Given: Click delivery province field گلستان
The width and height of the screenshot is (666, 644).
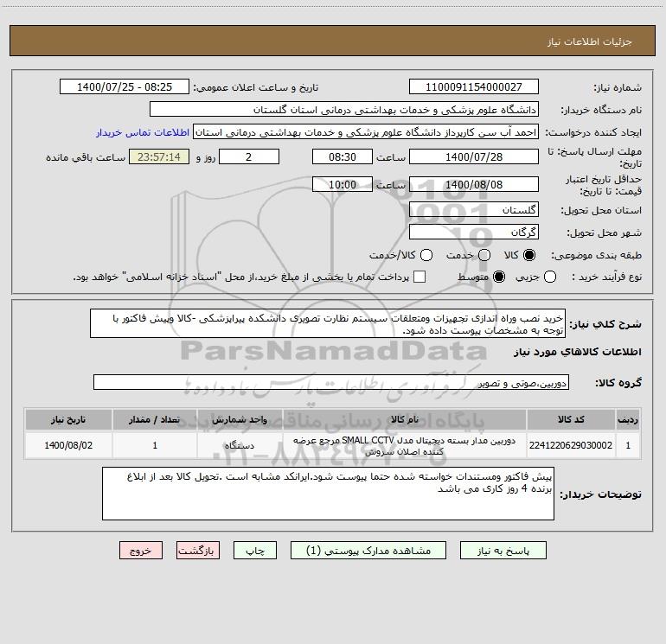Looking at the screenshot, I should coord(474,209).
